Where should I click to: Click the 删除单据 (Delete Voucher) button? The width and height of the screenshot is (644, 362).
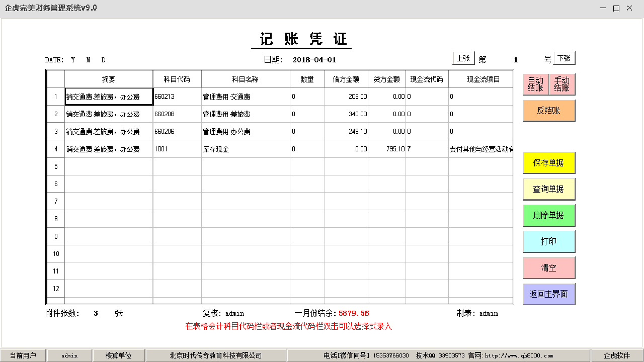click(x=549, y=215)
